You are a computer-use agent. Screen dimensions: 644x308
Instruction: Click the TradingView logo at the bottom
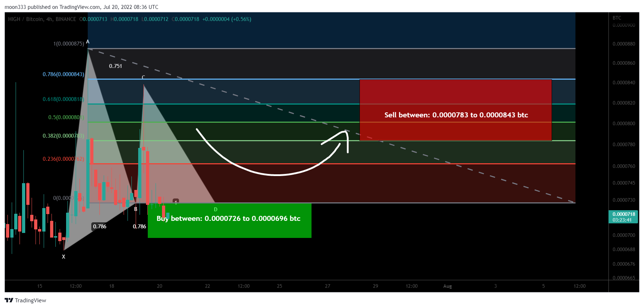[25, 300]
